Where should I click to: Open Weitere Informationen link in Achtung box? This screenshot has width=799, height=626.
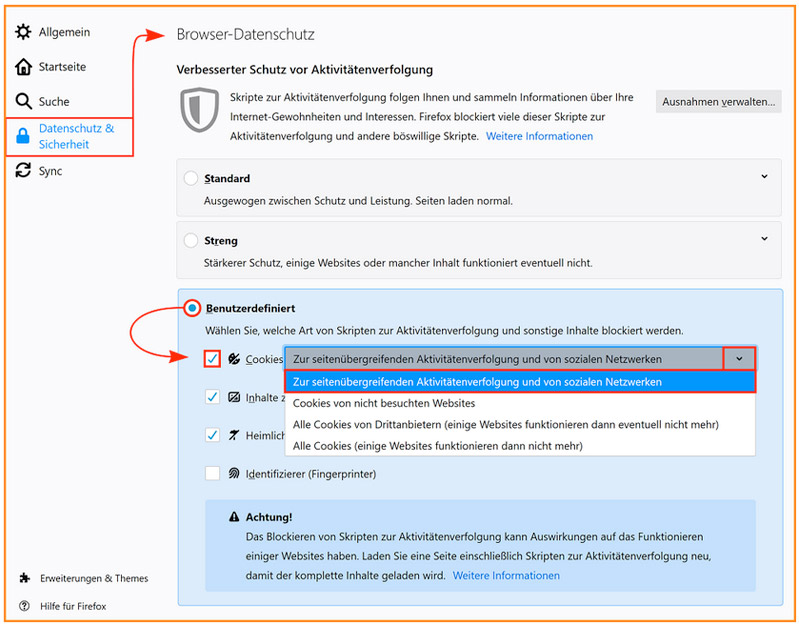(x=506, y=576)
